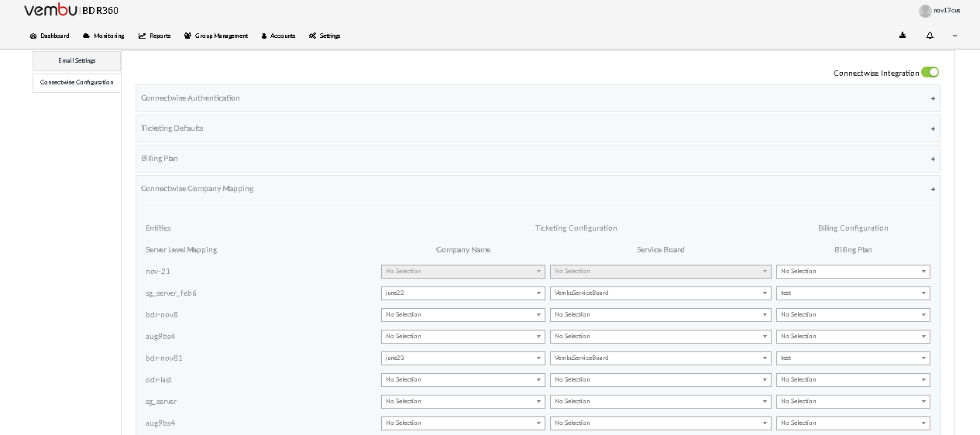Switch to Email Settings tab
The width and height of the screenshot is (980, 435).
click(77, 60)
